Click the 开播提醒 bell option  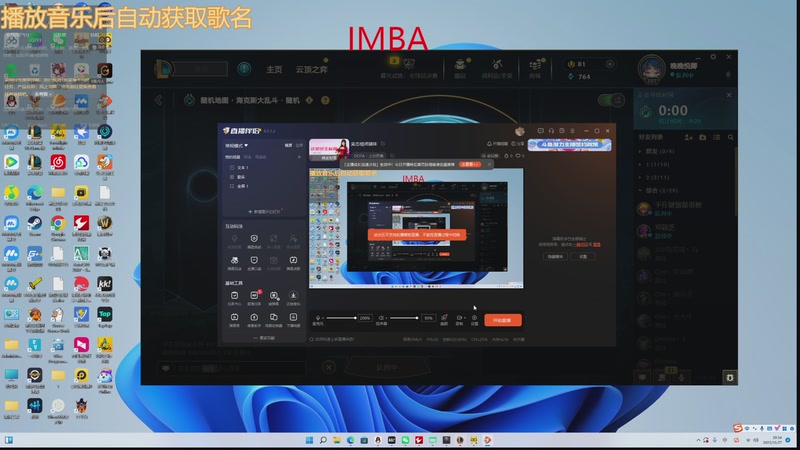coord(497,144)
